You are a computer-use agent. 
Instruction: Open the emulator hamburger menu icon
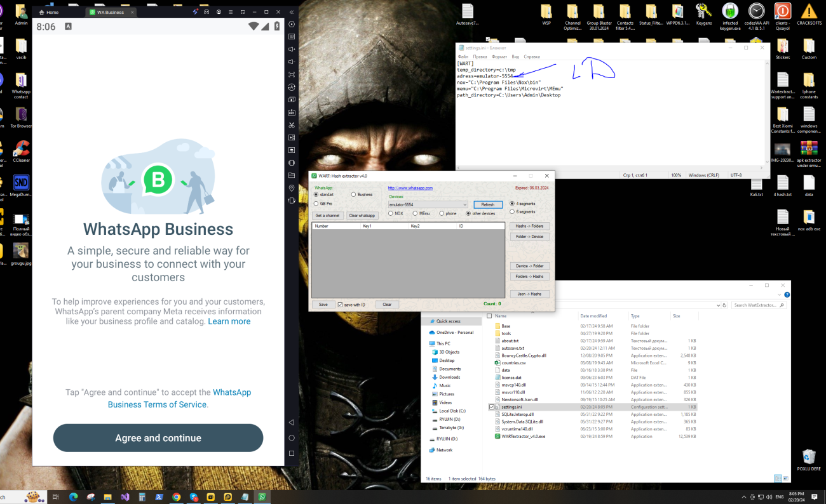click(x=230, y=12)
